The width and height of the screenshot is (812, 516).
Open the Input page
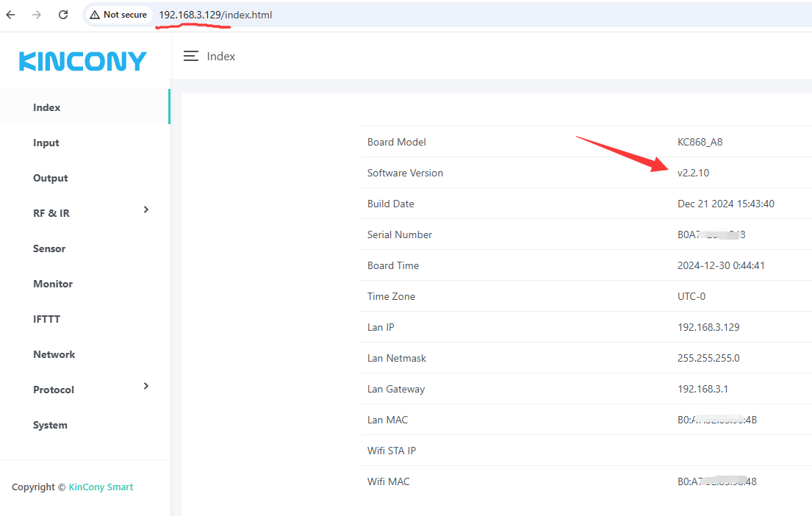(46, 143)
